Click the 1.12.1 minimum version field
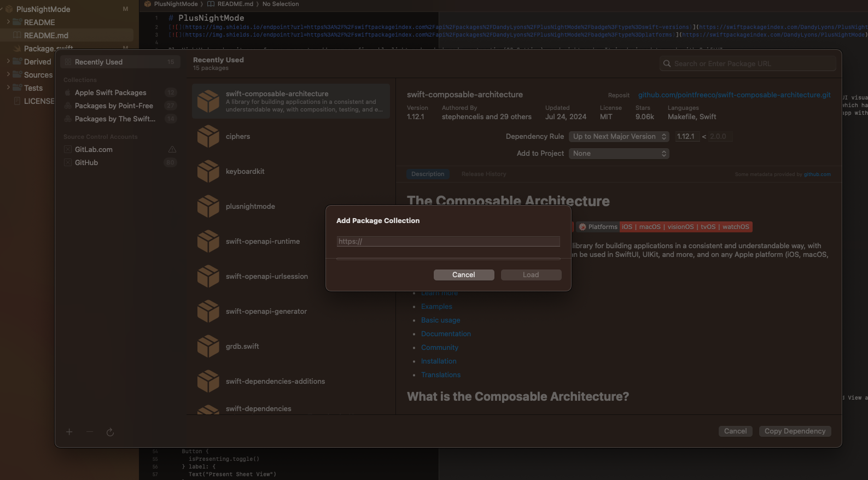 (x=687, y=136)
